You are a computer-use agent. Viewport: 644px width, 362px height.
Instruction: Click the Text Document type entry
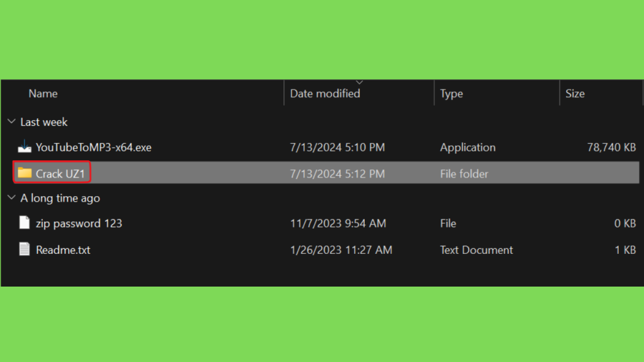477,250
